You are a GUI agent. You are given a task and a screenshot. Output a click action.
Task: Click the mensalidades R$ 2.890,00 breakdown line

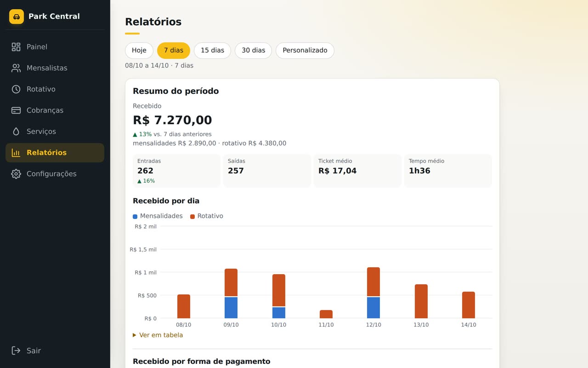tap(209, 144)
